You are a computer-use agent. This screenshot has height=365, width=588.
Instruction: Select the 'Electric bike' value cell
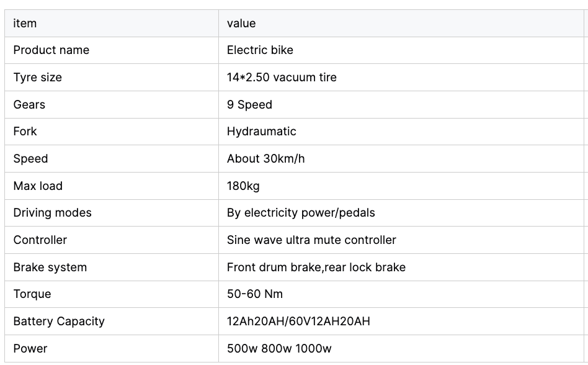pyautogui.click(x=401, y=50)
